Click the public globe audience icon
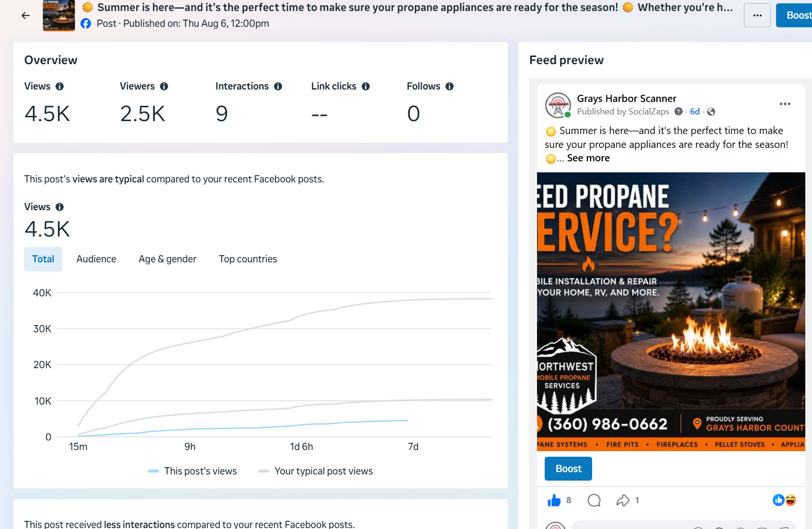 point(711,112)
